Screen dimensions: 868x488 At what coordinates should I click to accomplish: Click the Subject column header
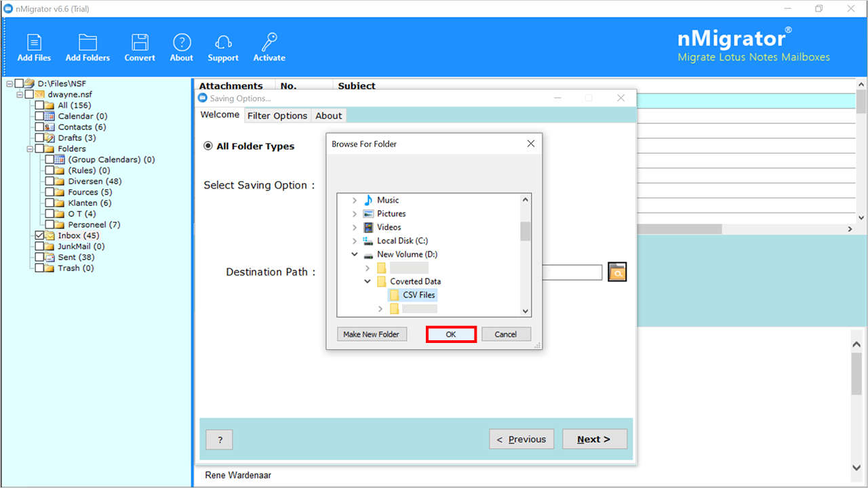(x=357, y=85)
